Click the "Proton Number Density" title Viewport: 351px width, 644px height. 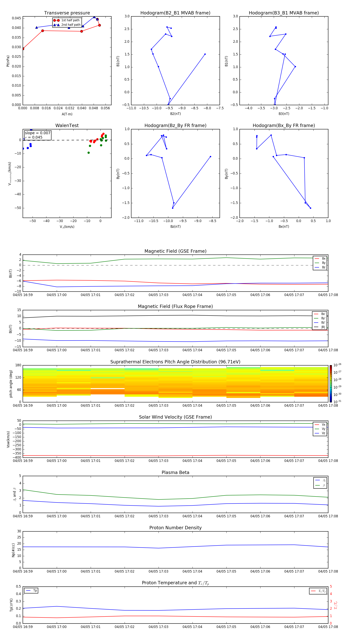(175, 528)
